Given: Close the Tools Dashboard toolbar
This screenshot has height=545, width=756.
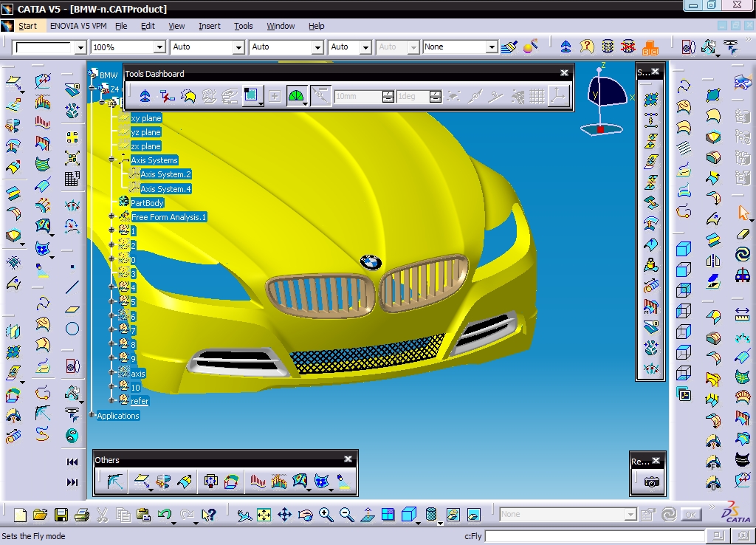Looking at the screenshot, I should coord(565,73).
